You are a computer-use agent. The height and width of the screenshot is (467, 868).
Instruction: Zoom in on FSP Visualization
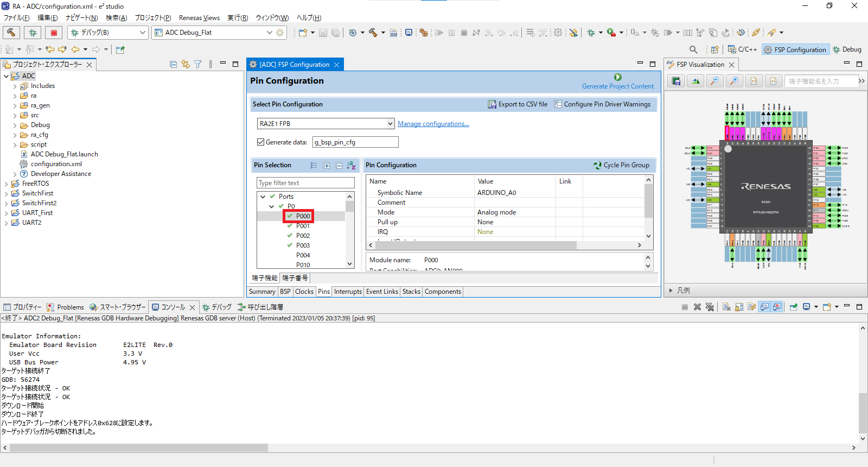coord(735,81)
